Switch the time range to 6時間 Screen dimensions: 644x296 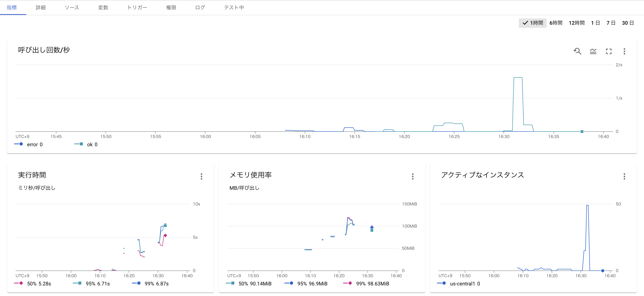556,23
